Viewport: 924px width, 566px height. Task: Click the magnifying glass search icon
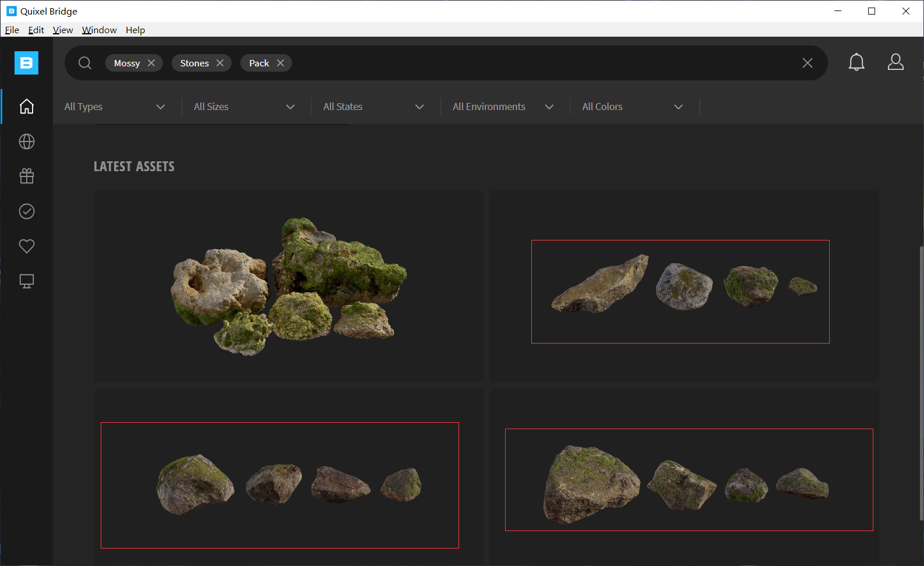85,63
